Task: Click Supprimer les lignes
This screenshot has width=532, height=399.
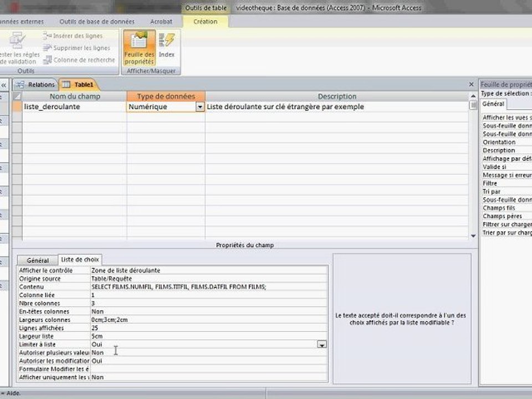Action: tap(77, 48)
